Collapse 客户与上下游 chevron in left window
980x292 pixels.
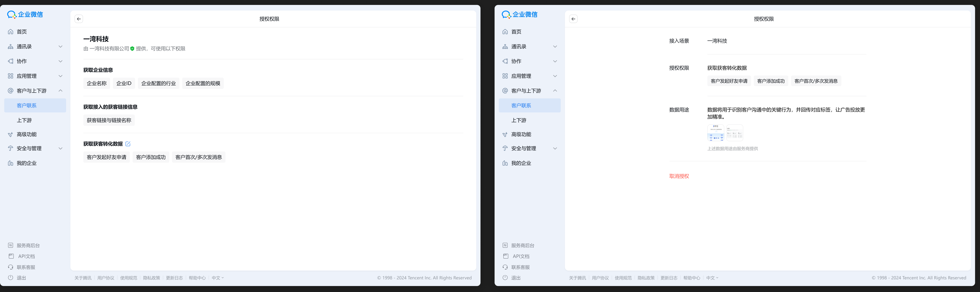click(x=61, y=90)
